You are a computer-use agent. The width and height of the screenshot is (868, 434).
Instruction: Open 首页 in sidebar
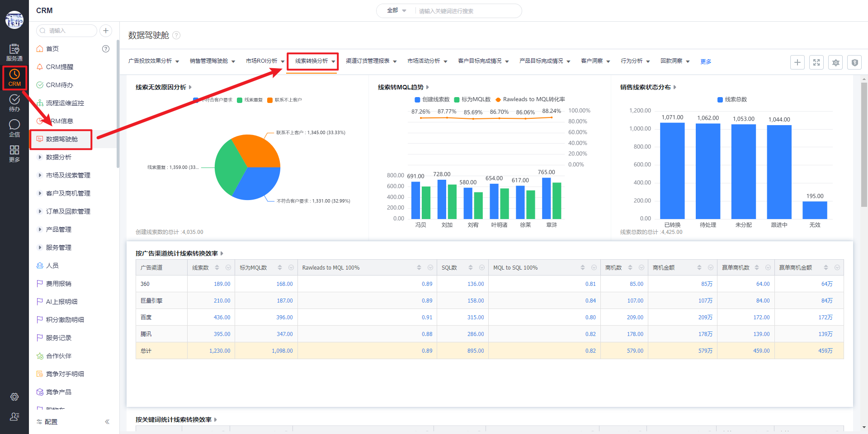52,49
